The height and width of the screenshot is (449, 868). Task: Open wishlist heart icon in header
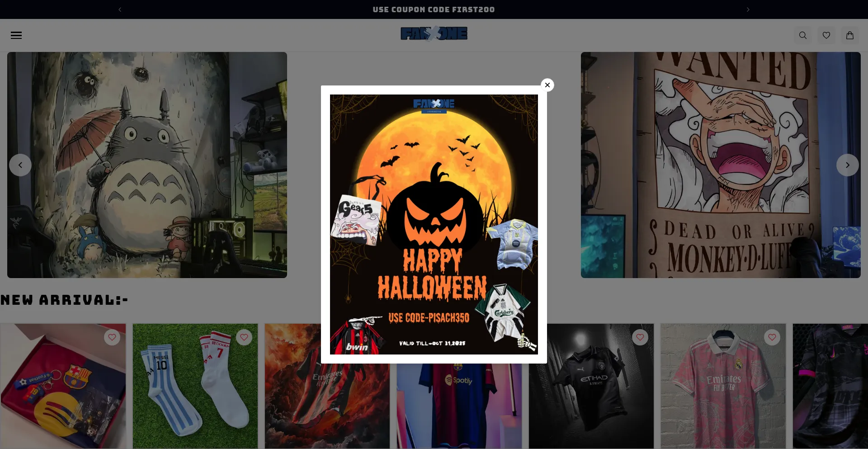pos(826,35)
